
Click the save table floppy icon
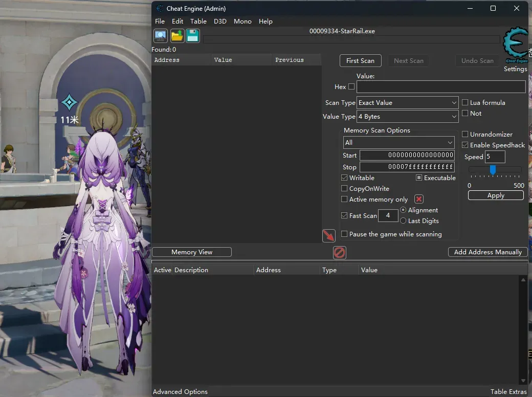193,36
